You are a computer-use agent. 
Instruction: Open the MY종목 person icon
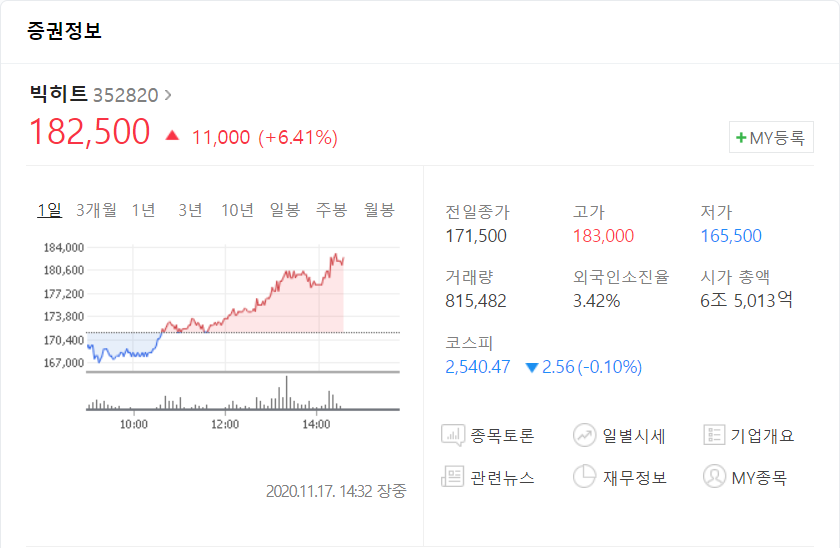coord(714,477)
